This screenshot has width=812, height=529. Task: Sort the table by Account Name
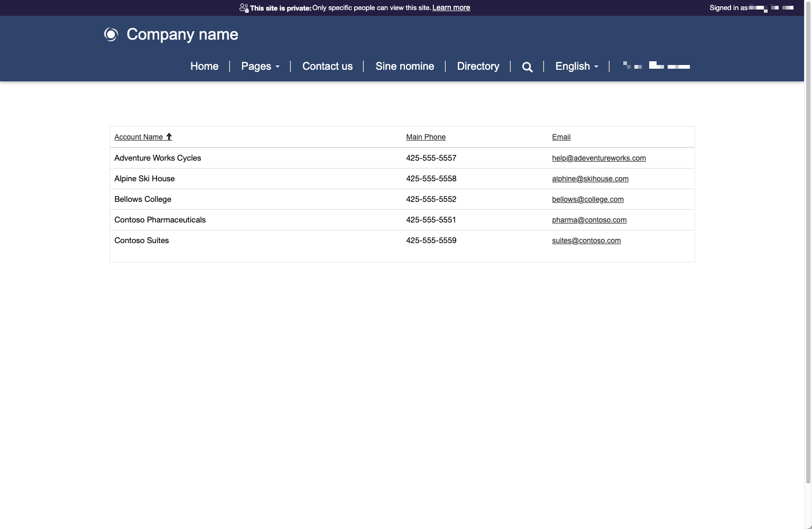139,137
